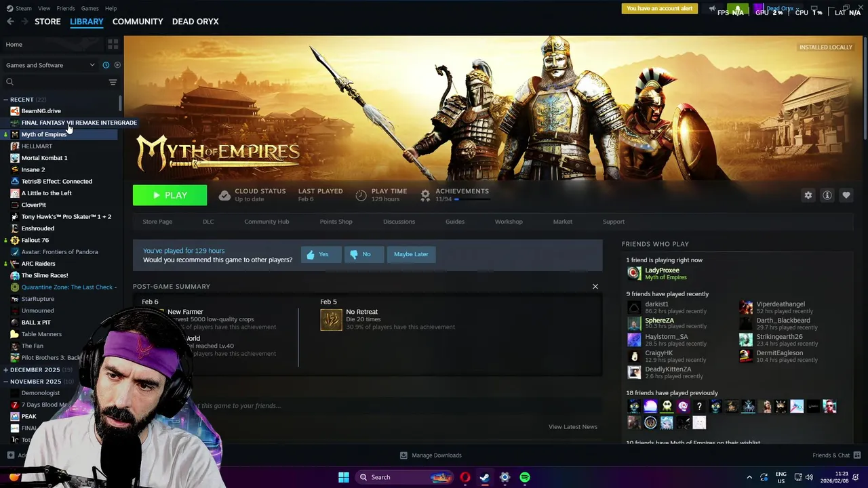868x488 pixels.
Task: Open the Workshop link
Action: tap(509, 222)
